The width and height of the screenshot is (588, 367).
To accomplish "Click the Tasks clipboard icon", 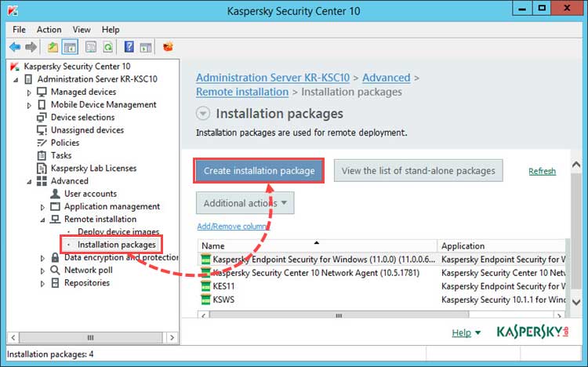I will click(42, 155).
